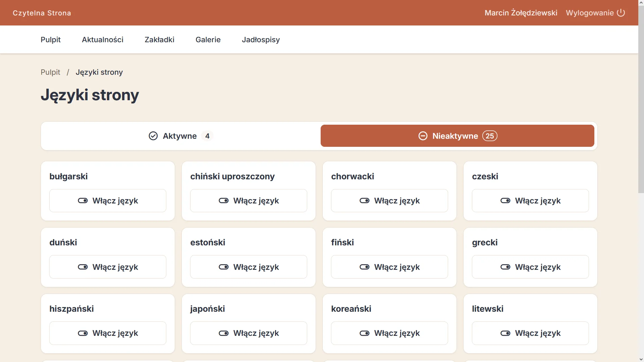The width and height of the screenshot is (644, 362).
Task: Activate the koreański language
Action: click(389, 333)
